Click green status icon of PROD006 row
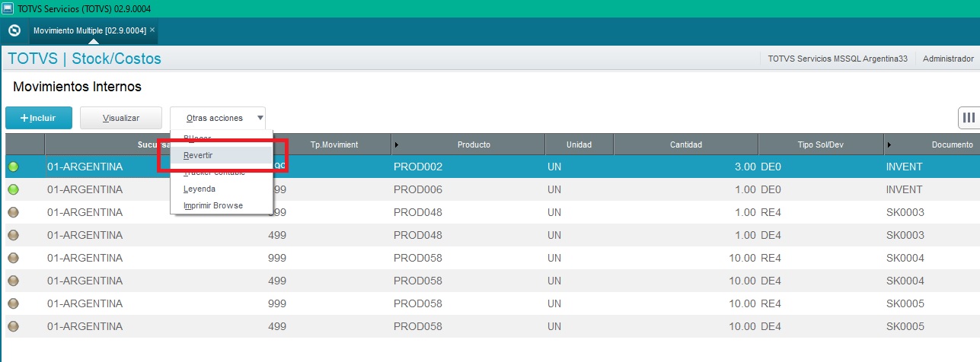Screen dimensions: 980x362 (x=13, y=189)
